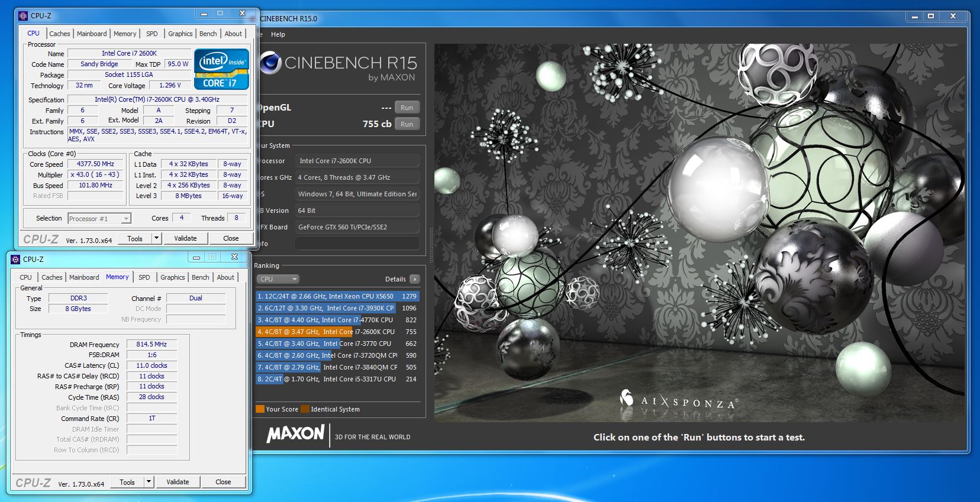Image resolution: width=980 pixels, height=502 pixels.
Task: Click the CPU-Z icon in the upper CPU-Z title bar
Action: click(x=24, y=16)
